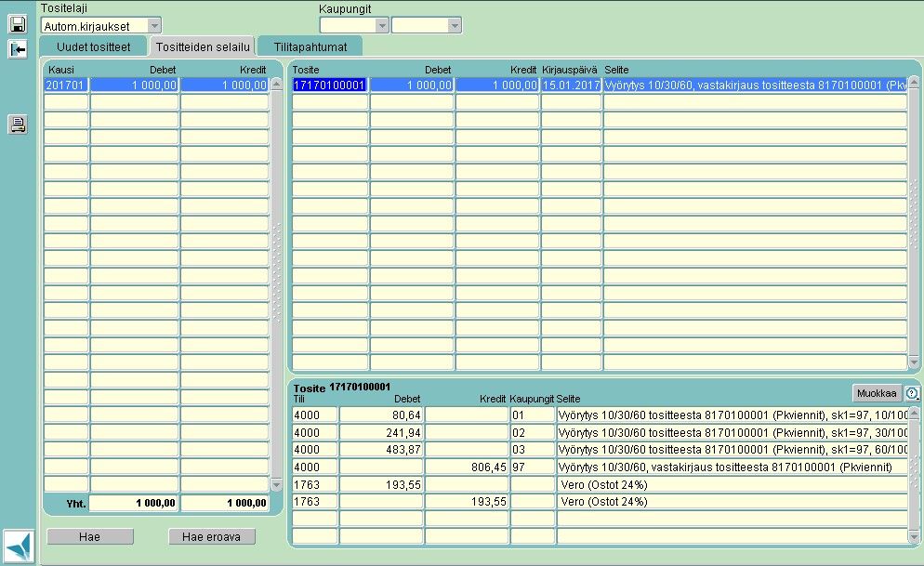The image size is (924, 566).
Task: Click scroll up arrow of voucher detail rows
Action: coord(914,414)
